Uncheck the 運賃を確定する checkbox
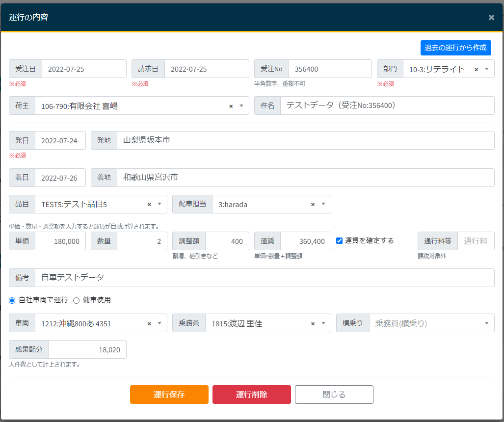Screen dimensions: 504x422 [339, 240]
